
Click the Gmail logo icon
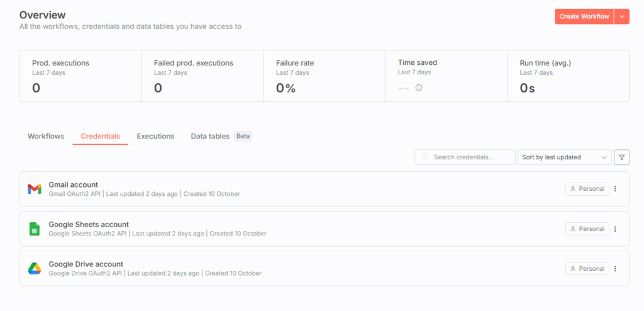pos(34,189)
